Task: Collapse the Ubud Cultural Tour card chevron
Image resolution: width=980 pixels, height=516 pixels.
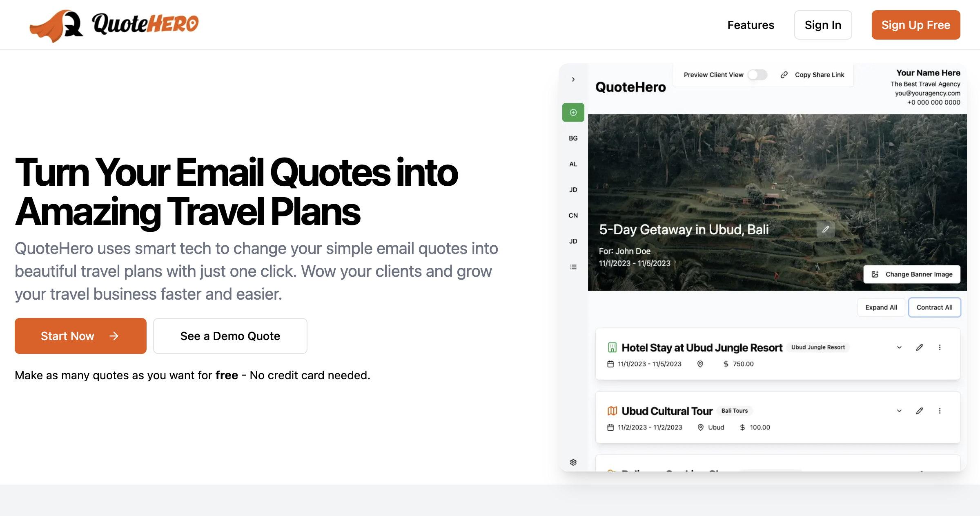Action: (899, 411)
